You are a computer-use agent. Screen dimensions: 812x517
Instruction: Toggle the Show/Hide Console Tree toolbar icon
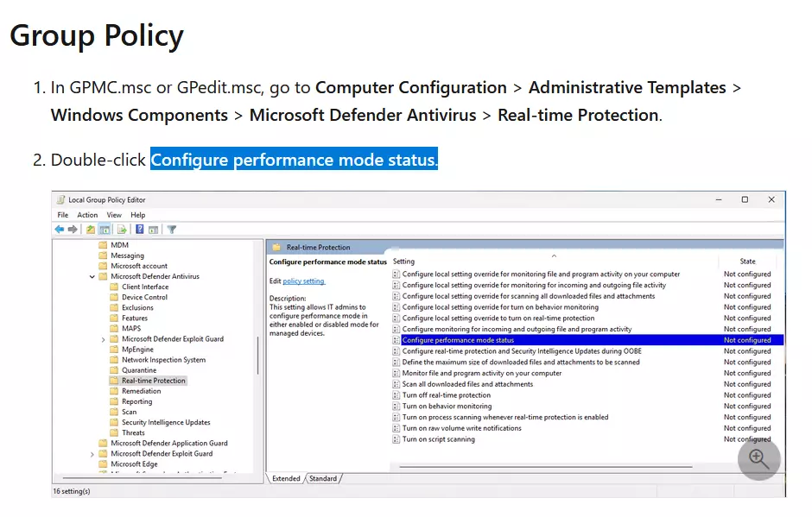[x=104, y=230]
